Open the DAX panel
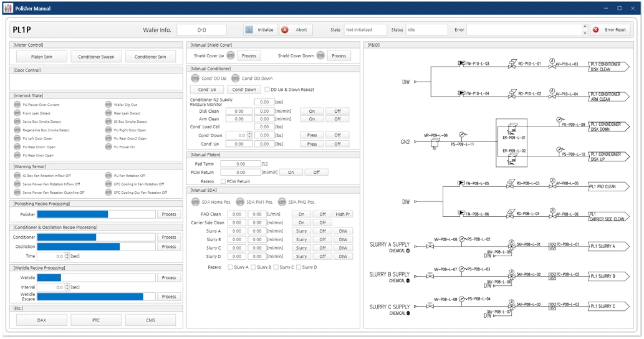This screenshot has width=644, height=339. pos(42,320)
